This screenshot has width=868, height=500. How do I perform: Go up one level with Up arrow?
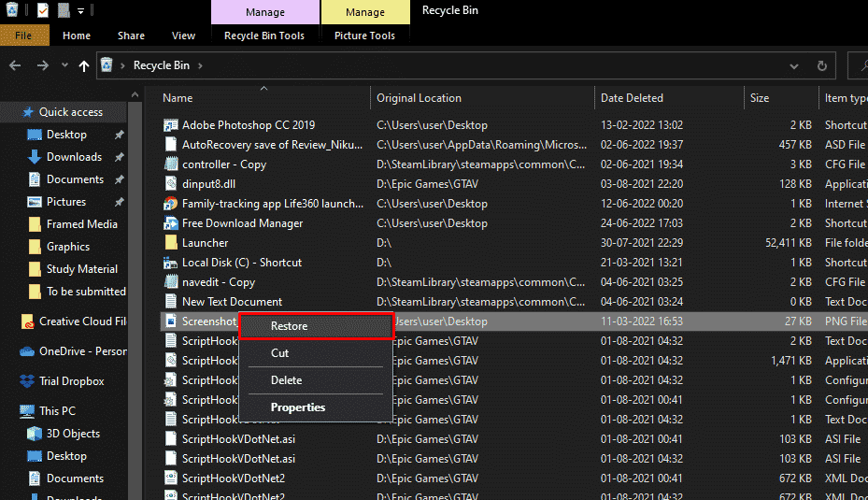[x=83, y=66]
